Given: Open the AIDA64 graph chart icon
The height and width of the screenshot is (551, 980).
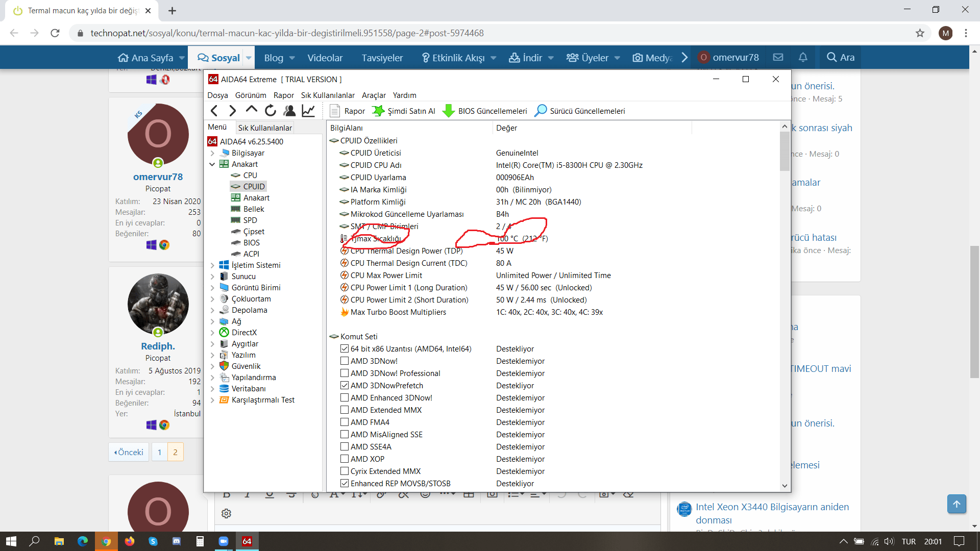Looking at the screenshot, I should 308,111.
